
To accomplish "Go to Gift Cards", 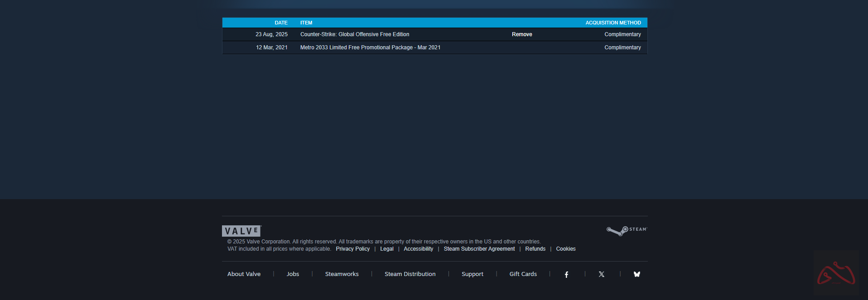I will pyautogui.click(x=523, y=274).
